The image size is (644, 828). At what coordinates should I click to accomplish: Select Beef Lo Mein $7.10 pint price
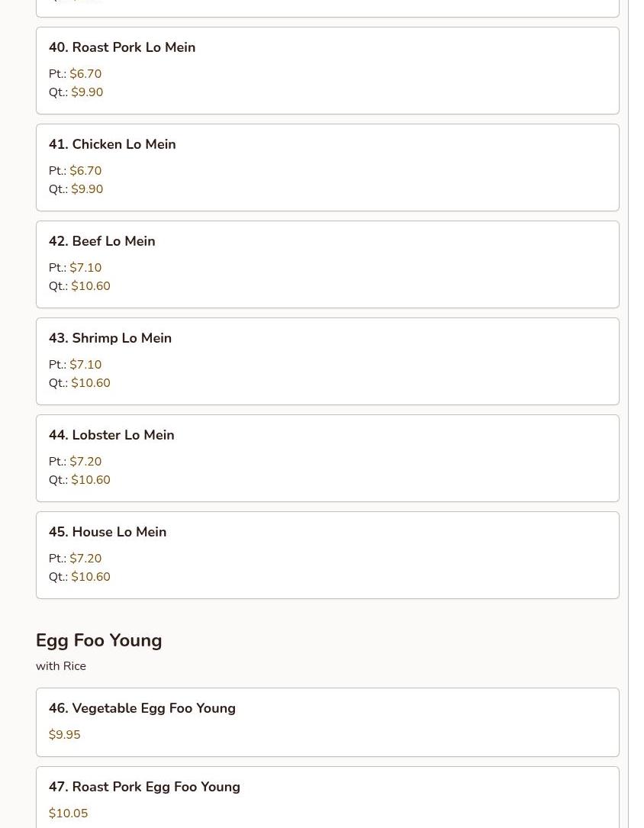pos(85,268)
